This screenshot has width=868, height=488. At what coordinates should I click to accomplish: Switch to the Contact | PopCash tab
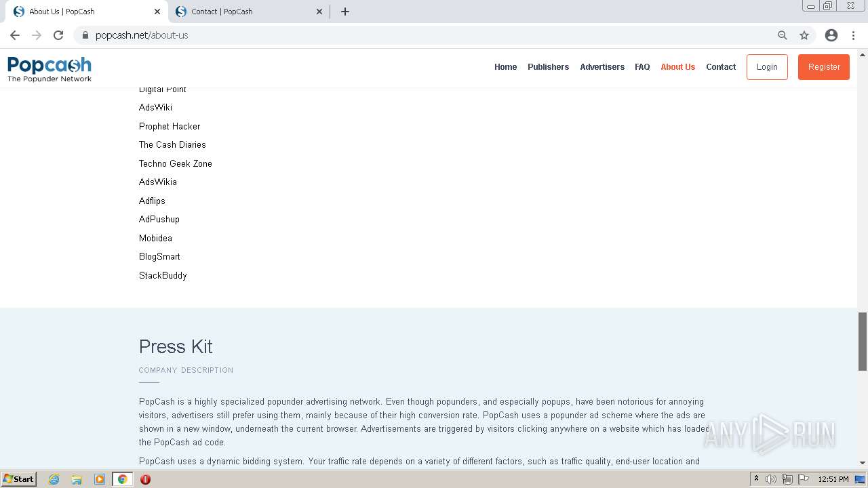tap(248, 12)
